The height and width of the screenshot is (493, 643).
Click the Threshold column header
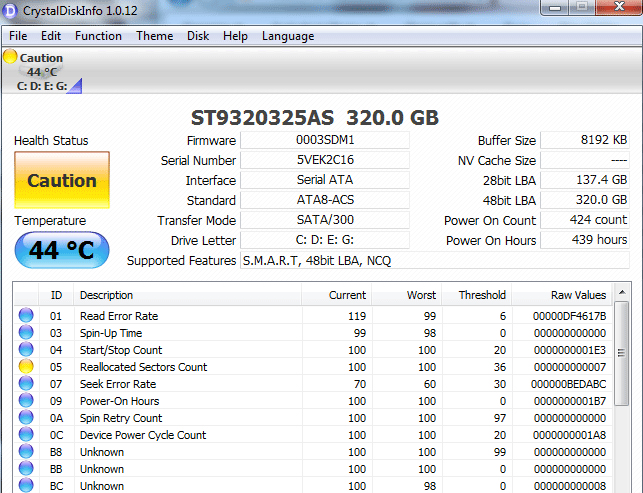point(477,295)
